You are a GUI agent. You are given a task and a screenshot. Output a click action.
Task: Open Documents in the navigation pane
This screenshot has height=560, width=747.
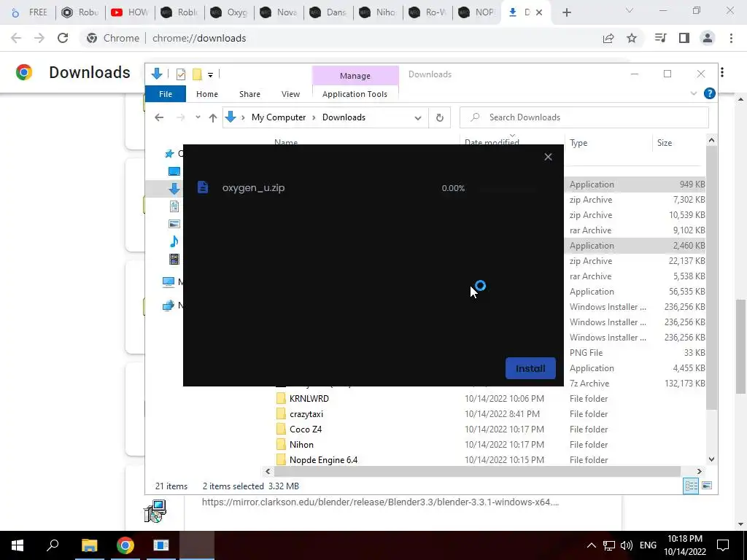click(x=174, y=206)
